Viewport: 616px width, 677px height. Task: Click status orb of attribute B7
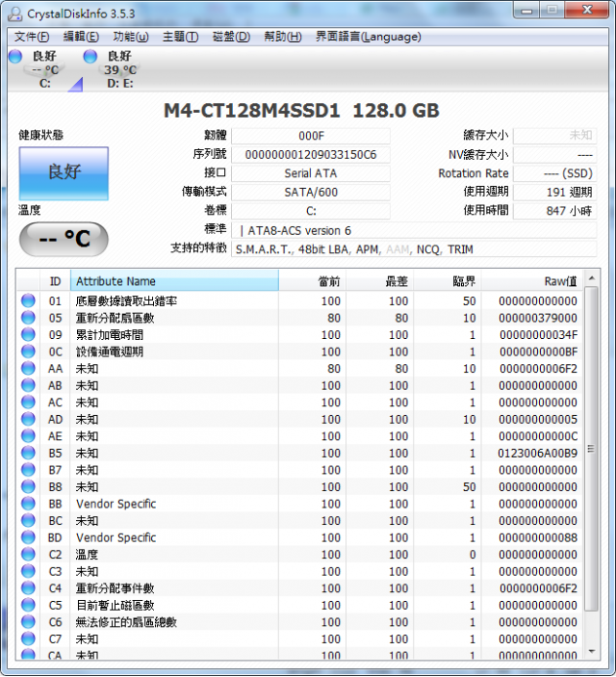point(28,469)
